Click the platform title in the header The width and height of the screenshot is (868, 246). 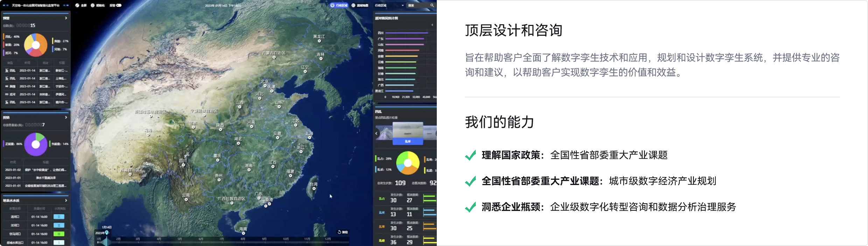(36, 5)
